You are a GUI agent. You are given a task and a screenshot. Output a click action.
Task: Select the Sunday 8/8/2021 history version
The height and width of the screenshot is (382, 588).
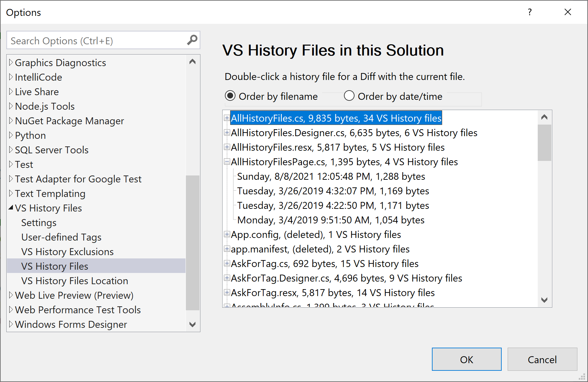[x=331, y=176]
